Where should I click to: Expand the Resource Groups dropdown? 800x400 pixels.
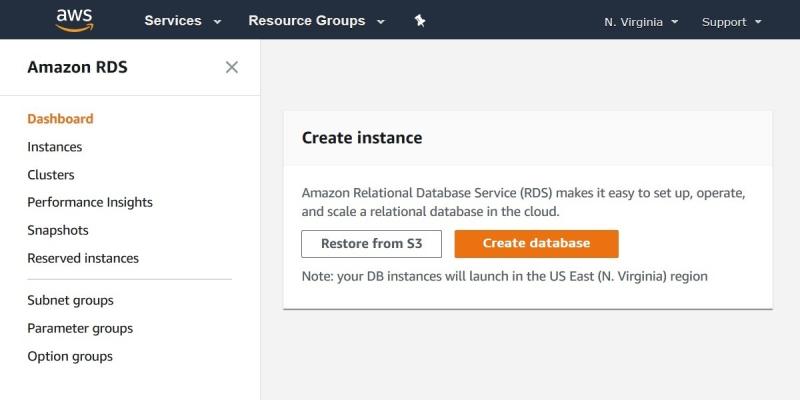pos(316,21)
